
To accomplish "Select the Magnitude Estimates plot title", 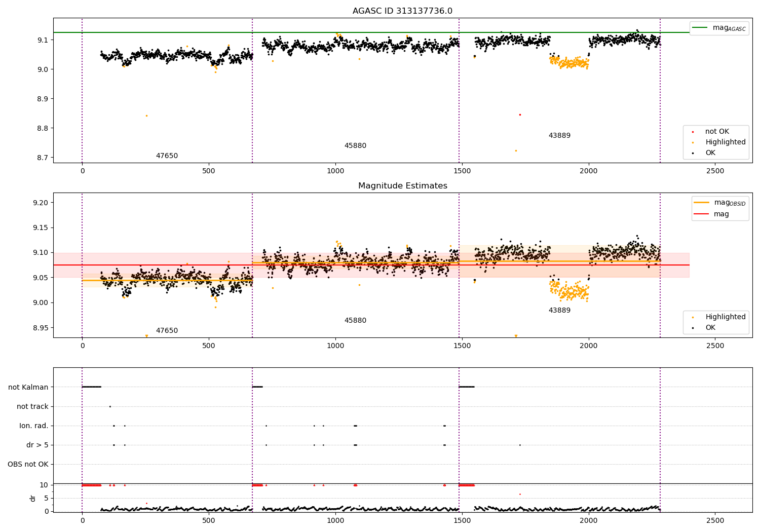I will pos(402,186).
